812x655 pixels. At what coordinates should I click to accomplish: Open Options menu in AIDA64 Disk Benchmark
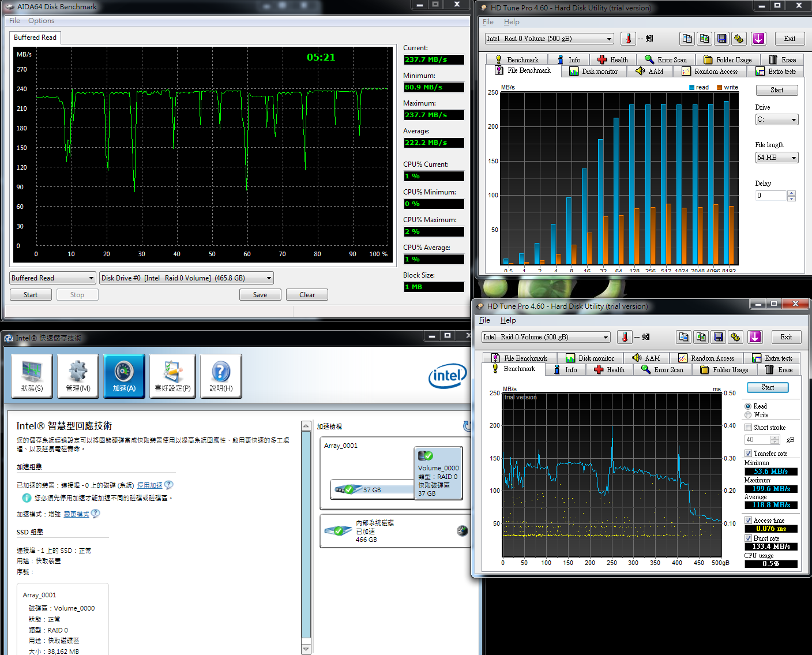41,21
